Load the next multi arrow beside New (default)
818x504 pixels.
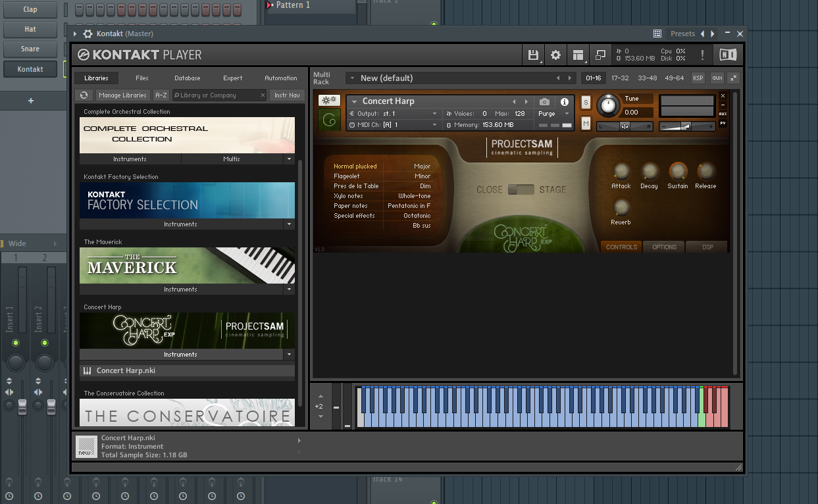point(570,78)
